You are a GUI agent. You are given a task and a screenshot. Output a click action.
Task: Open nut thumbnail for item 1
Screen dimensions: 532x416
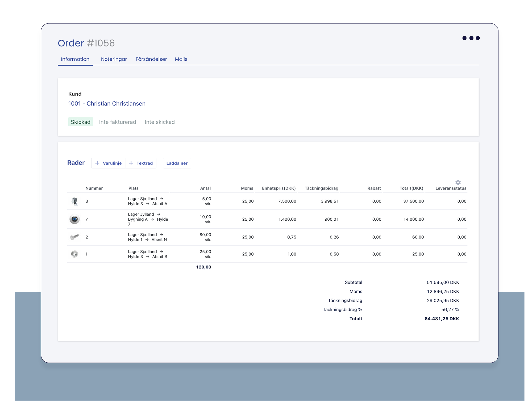tap(74, 254)
